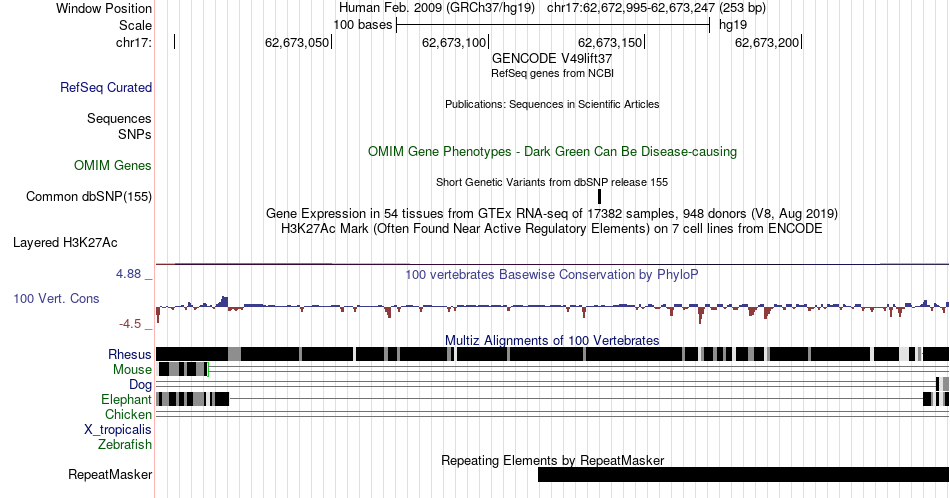Screen dimensions: 950x498
Task: Select the Mouse alignment label
Action: (x=132, y=370)
